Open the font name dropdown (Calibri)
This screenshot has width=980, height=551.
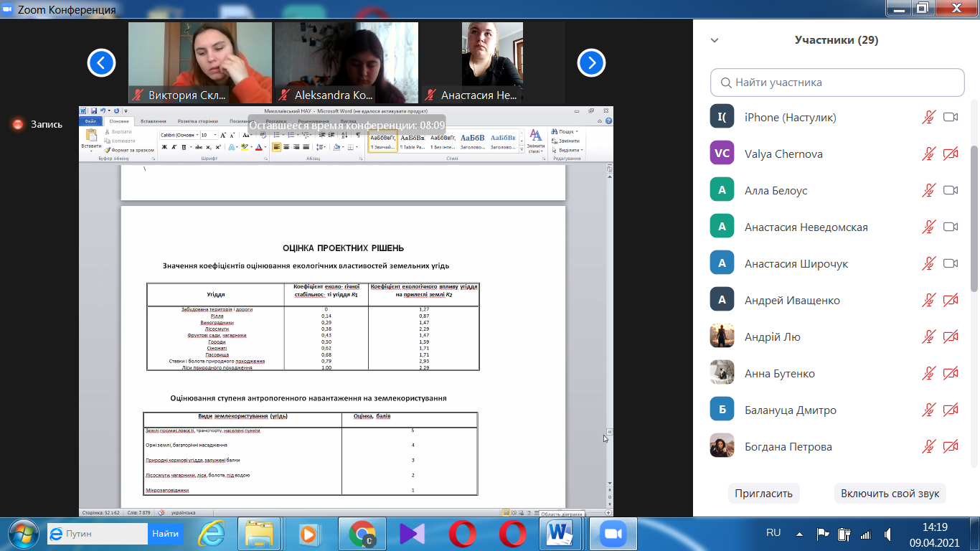(197, 135)
